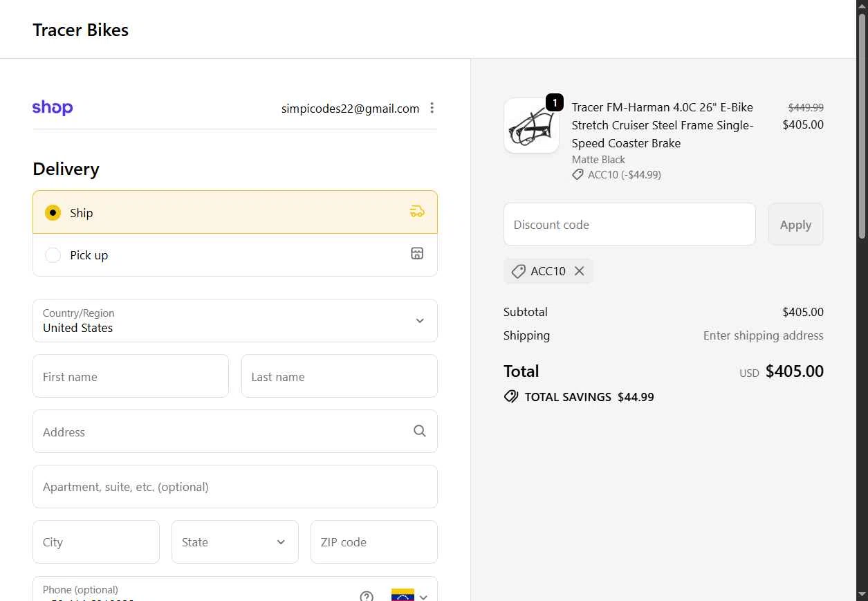Screen dimensions: 868x601
Task: Click the Last name field
Action: [x=340, y=376]
